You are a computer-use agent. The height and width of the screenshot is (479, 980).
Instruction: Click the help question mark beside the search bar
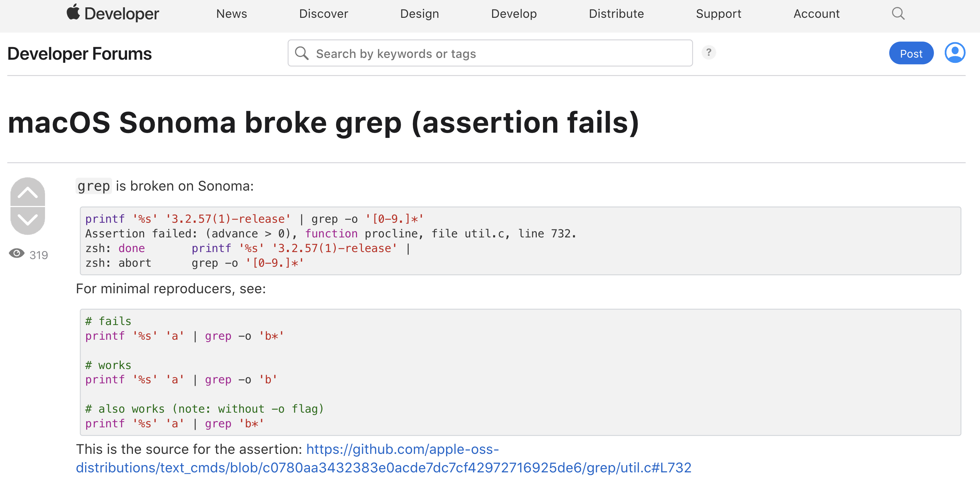tap(709, 53)
